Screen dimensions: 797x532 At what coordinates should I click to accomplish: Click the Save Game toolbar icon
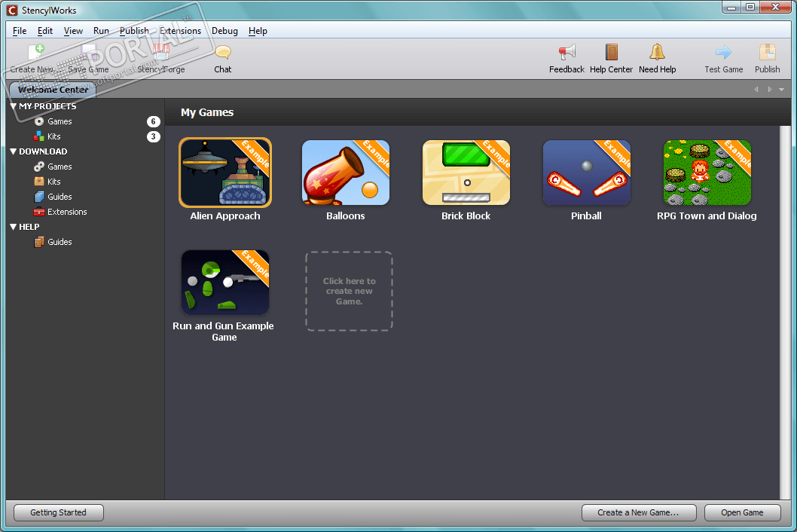tap(89, 53)
